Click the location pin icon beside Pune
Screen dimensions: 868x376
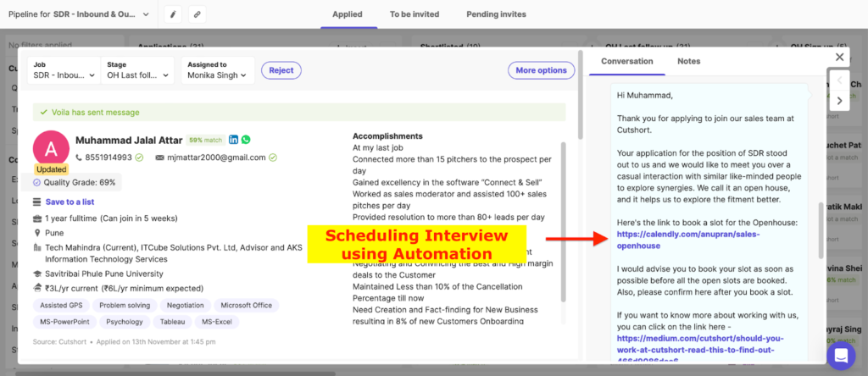tap(37, 233)
